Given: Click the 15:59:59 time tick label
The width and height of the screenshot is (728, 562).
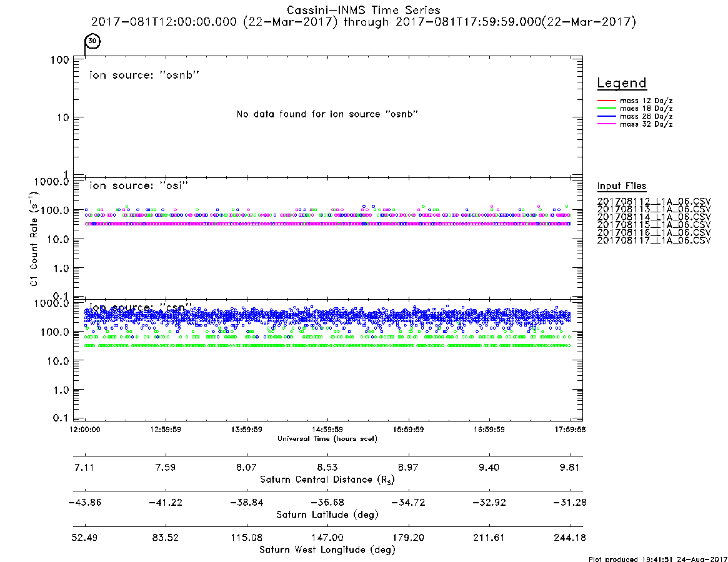Looking at the screenshot, I should pos(408,430).
